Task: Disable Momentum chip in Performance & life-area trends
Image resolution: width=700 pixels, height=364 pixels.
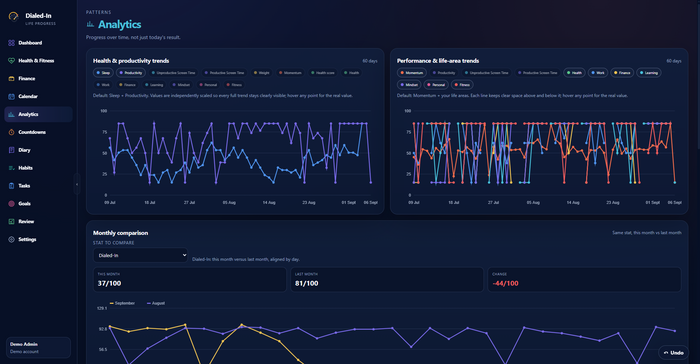Action: pos(412,73)
